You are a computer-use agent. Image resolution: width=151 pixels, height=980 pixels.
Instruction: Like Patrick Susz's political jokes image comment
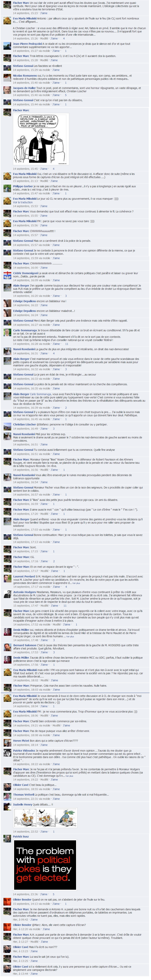point(44,894)
